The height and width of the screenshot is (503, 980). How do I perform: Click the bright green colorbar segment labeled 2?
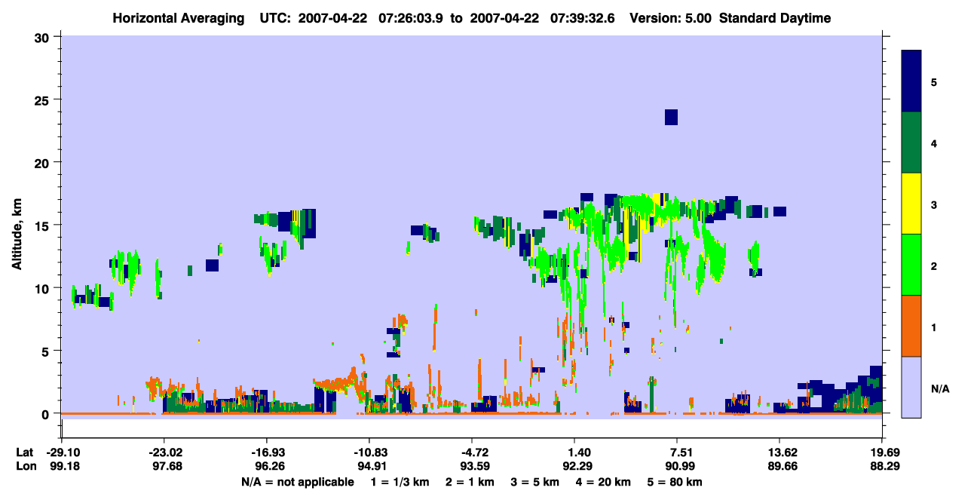click(x=912, y=265)
